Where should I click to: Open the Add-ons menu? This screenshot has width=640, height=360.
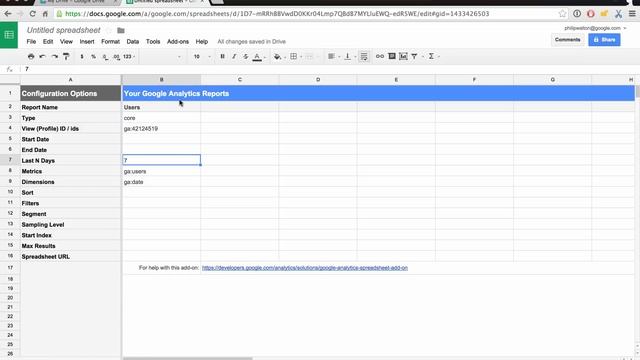(x=178, y=42)
